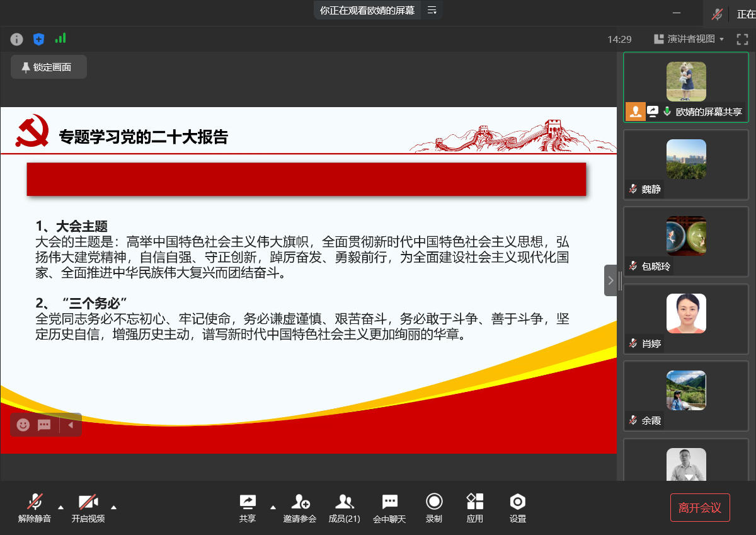This screenshot has width=756, height=535.
Task: Click the meeting info icon
Action: tap(17, 39)
